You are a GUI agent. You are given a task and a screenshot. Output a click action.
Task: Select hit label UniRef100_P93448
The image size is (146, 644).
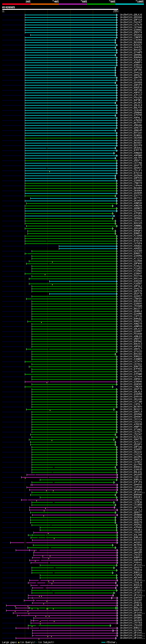tap(131, 334)
